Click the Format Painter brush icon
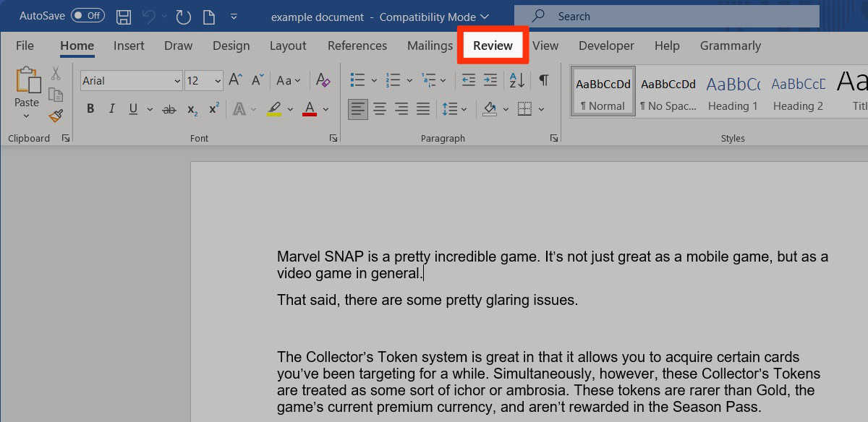Viewport: 868px width, 422px height. tap(56, 116)
